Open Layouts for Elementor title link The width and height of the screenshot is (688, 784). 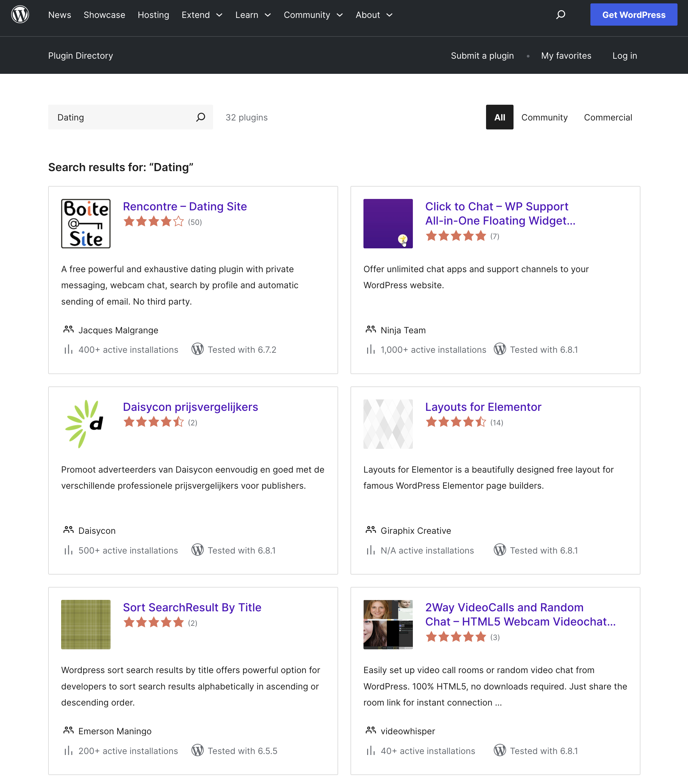483,407
